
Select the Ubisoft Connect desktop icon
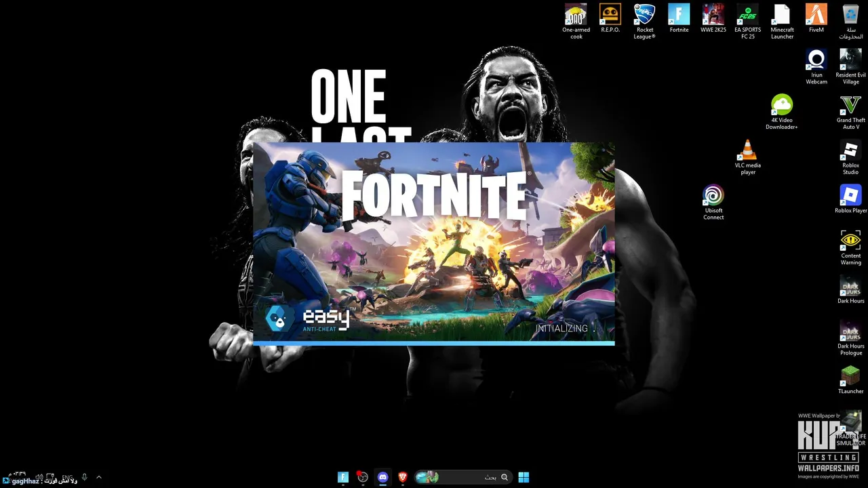713,203
